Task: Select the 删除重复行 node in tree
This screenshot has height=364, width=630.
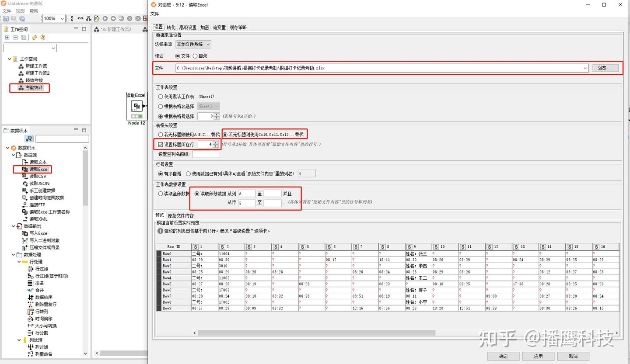Action: pos(42,304)
